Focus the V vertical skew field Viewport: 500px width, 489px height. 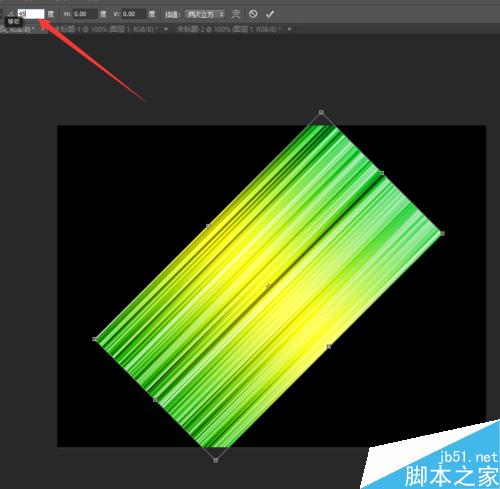(134, 14)
